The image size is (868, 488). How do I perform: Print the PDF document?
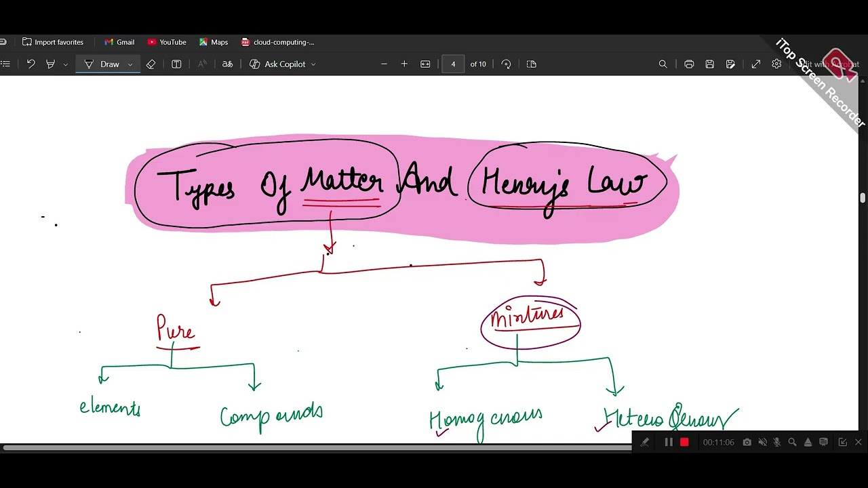689,64
